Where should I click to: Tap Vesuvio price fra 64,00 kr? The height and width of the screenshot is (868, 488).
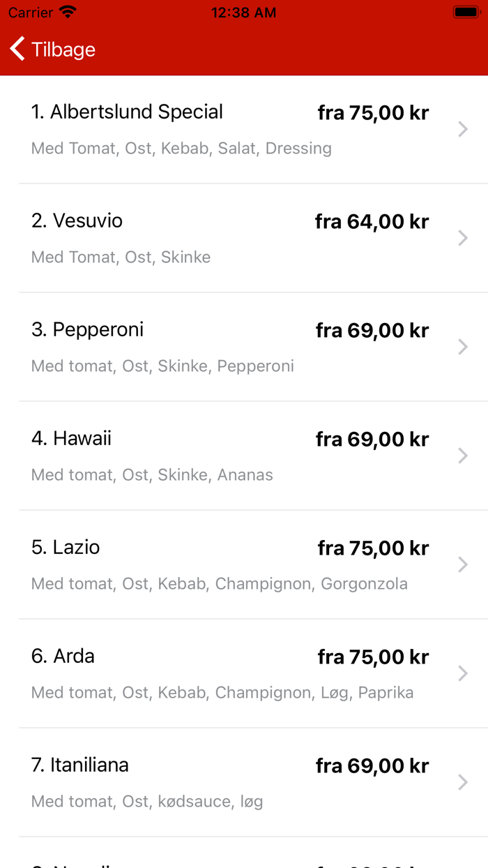pyautogui.click(x=372, y=222)
